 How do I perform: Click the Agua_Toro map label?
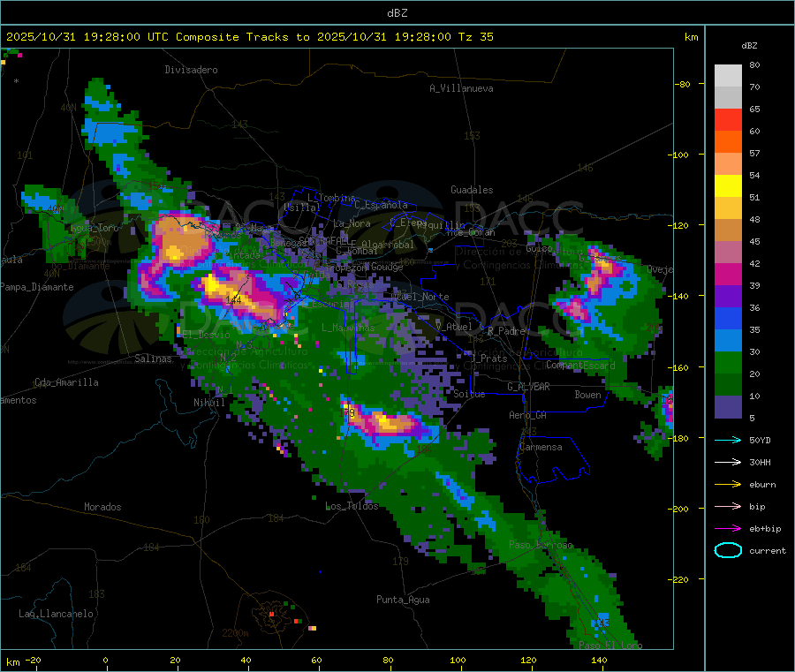pos(95,228)
